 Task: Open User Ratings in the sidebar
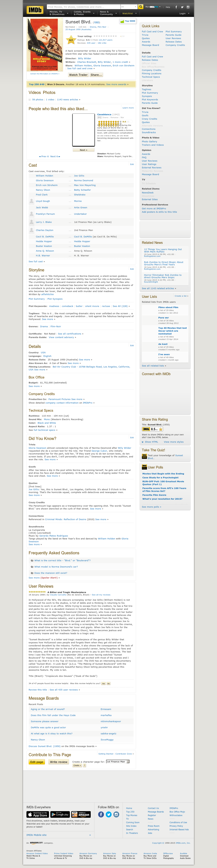pos(149,164)
